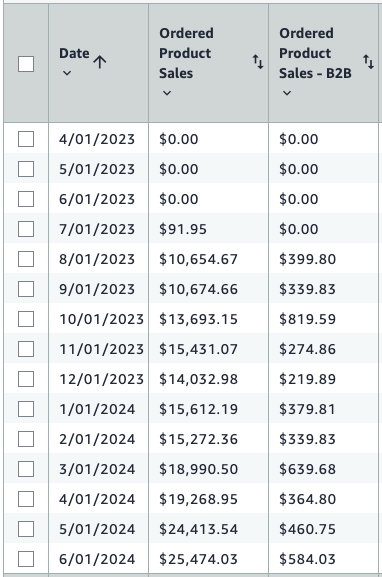Tick the 3/01/2024 row checkbox

click(26, 469)
